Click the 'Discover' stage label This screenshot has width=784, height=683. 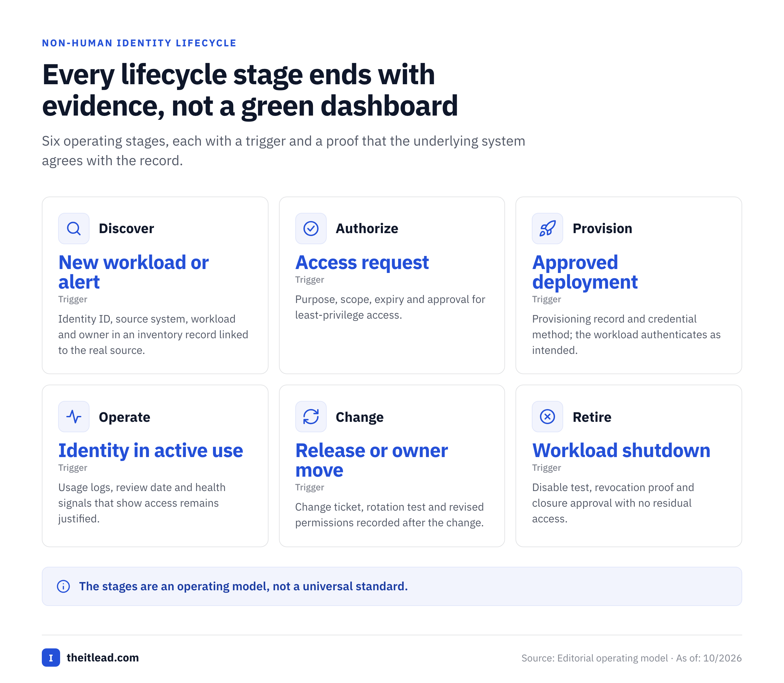tap(126, 228)
